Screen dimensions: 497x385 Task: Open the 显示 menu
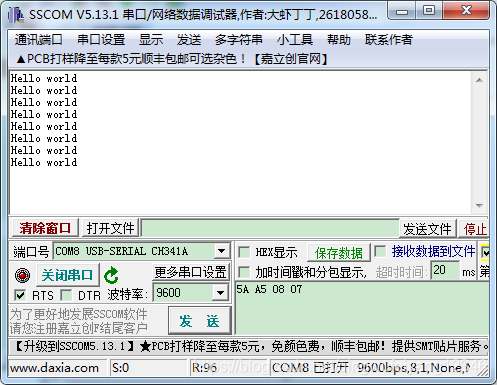pos(151,40)
